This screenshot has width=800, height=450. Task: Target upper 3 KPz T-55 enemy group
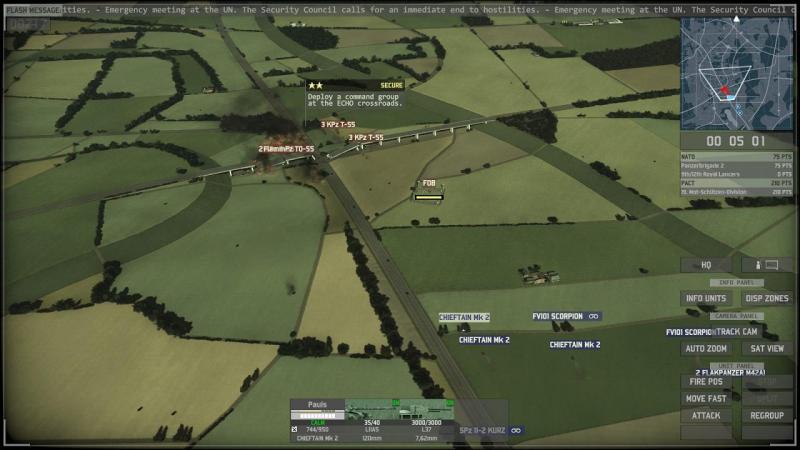coord(338,124)
